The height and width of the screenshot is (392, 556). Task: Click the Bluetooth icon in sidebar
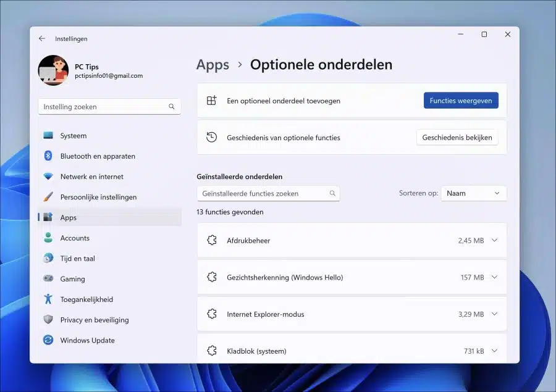tap(48, 156)
